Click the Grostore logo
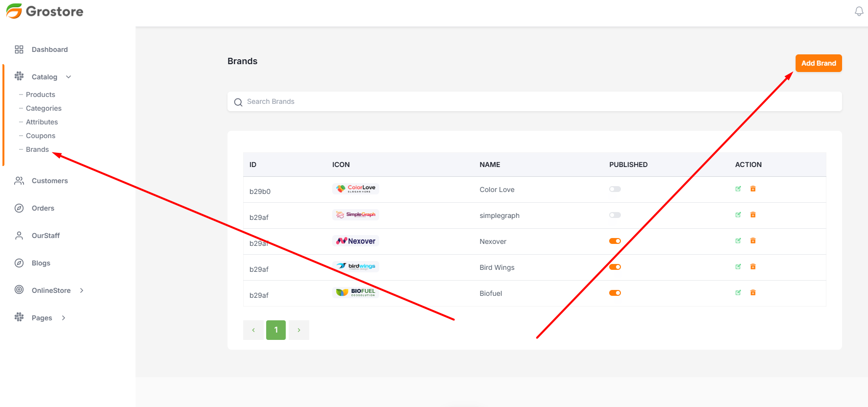Image resolution: width=868 pixels, height=407 pixels. click(45, 11)
